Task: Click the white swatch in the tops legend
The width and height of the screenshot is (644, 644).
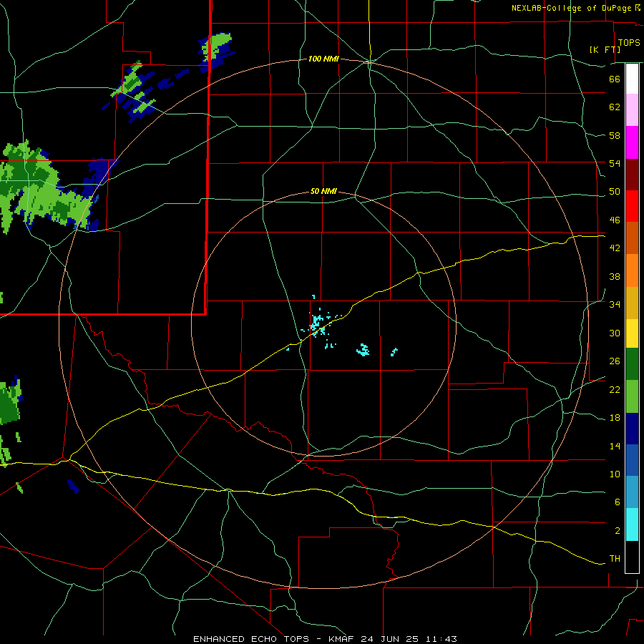Action: [632, 79]
